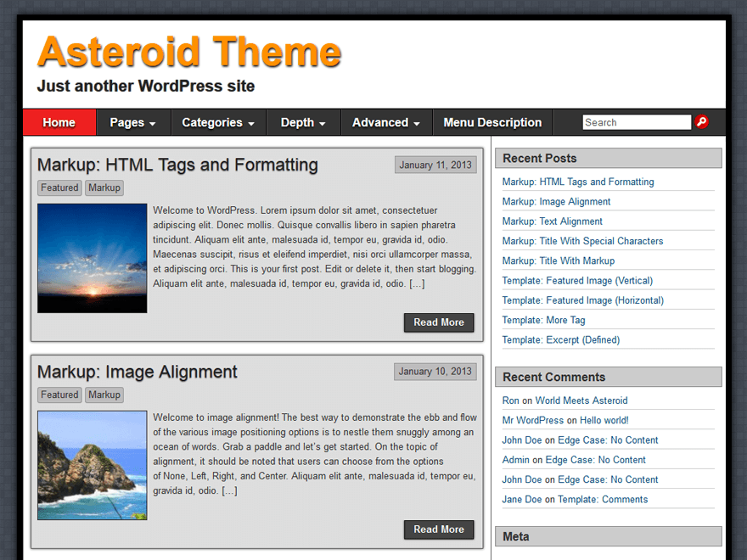Open Template: Featured Image (Horizontal)
Screen dimensions: 747x560
click(582, 300)
